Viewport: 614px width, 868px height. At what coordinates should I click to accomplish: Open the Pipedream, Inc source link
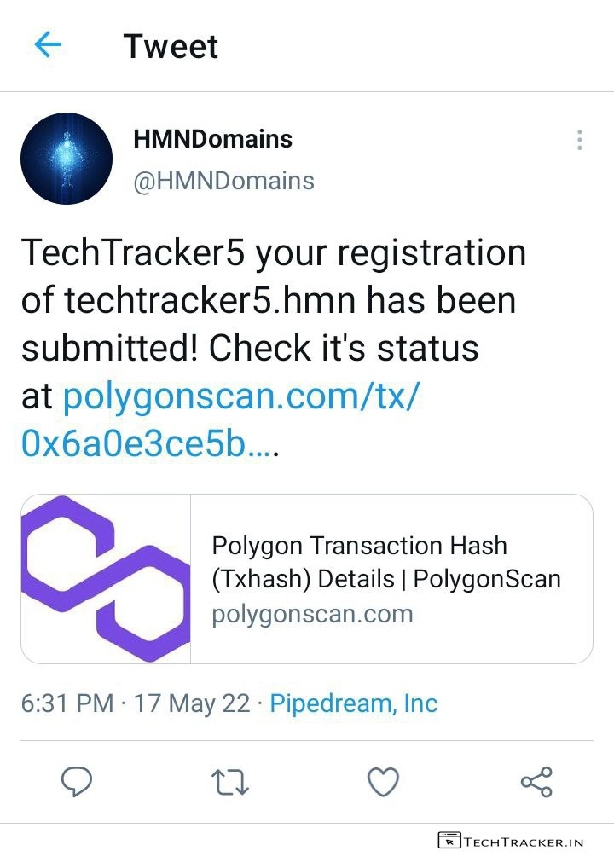pos(353,703)
